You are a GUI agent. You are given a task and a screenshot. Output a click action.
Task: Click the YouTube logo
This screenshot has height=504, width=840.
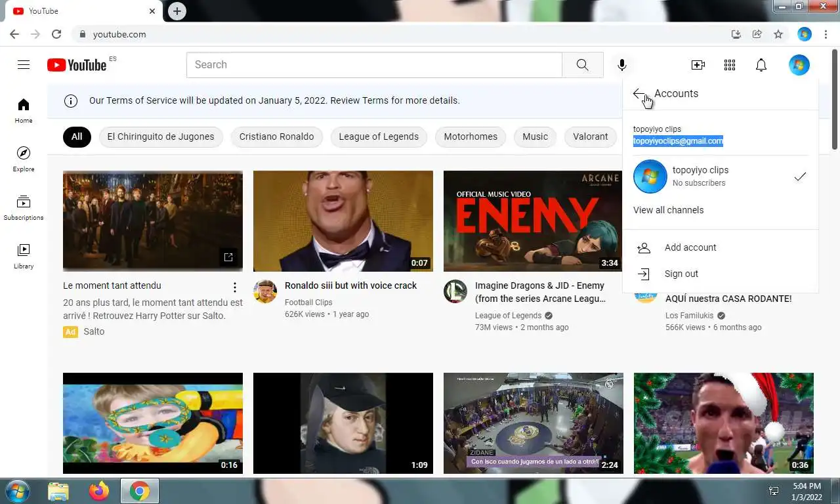[77, 65]
